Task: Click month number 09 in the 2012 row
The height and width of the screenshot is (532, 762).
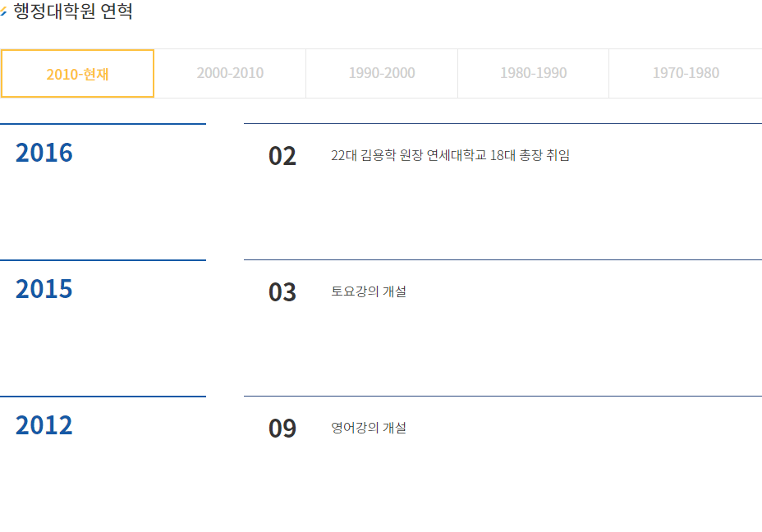Action: point(282,429)
